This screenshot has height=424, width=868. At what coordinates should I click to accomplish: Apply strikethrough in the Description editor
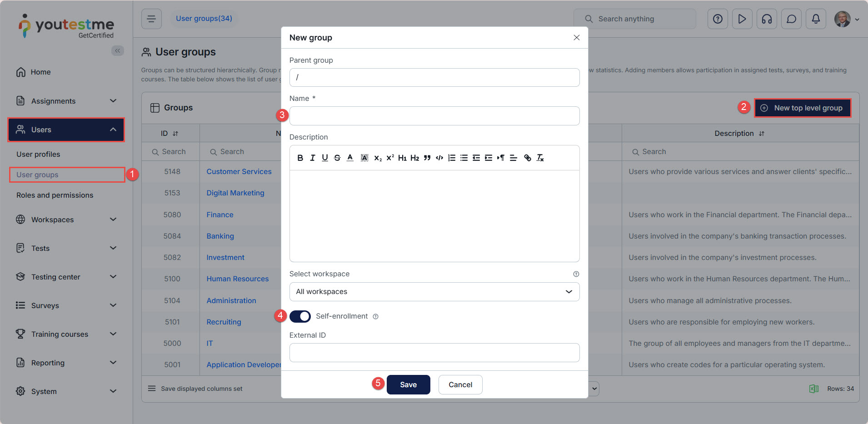[x=337, y=158]
